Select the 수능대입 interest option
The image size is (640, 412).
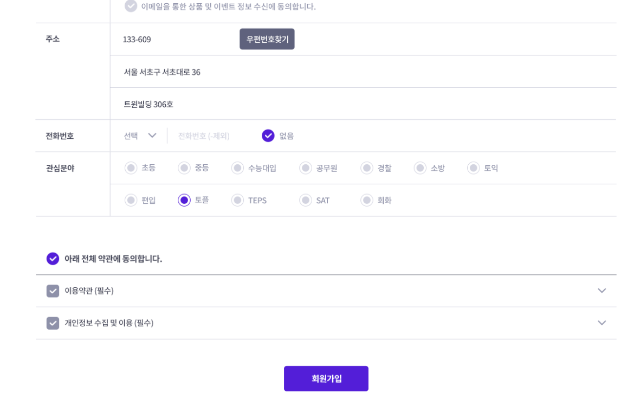tap(238, 168)
